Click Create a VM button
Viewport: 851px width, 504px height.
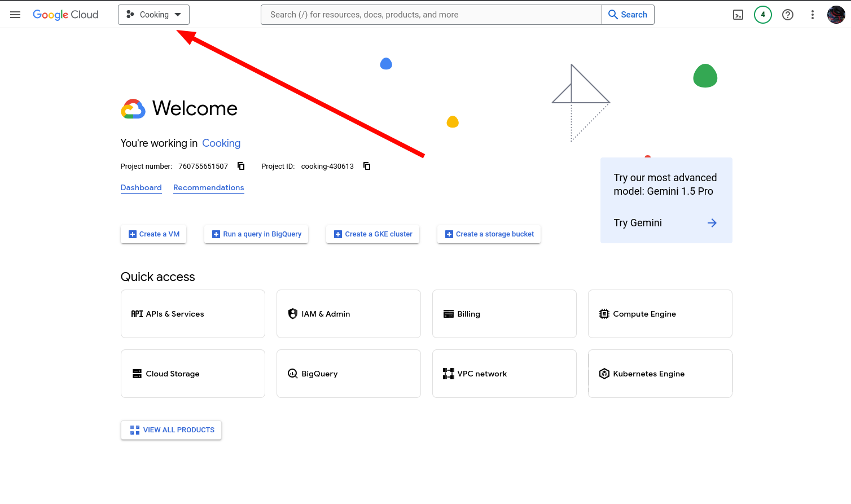(x=153, y=234)
